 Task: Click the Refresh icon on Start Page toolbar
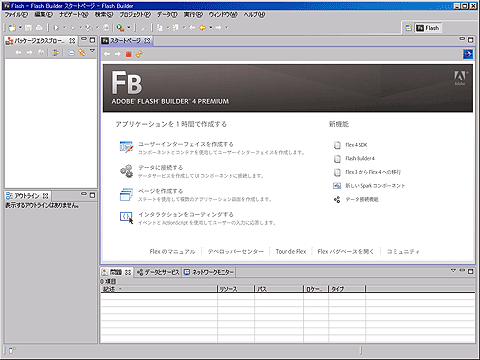(x=139, y=54)
